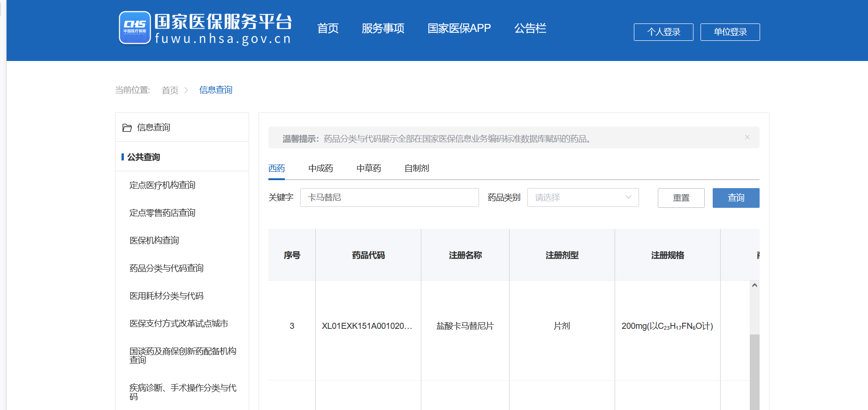Click the 查询 search button

(735, 198)
